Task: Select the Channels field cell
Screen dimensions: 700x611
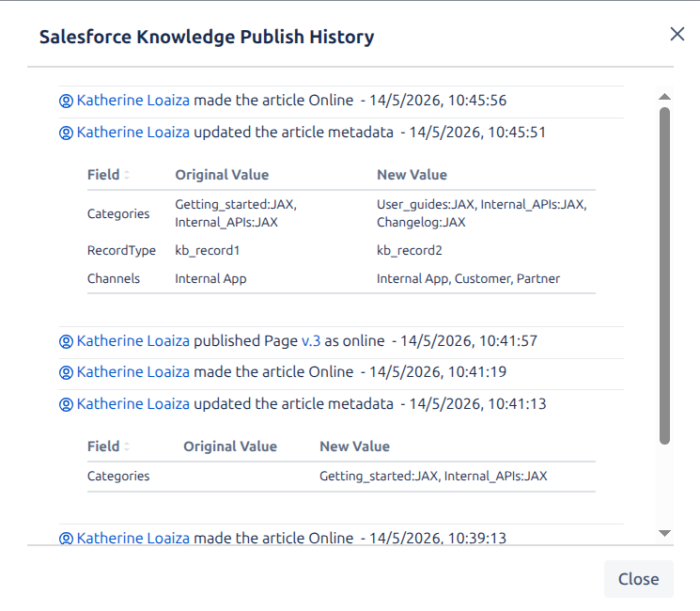Action: 114,278
